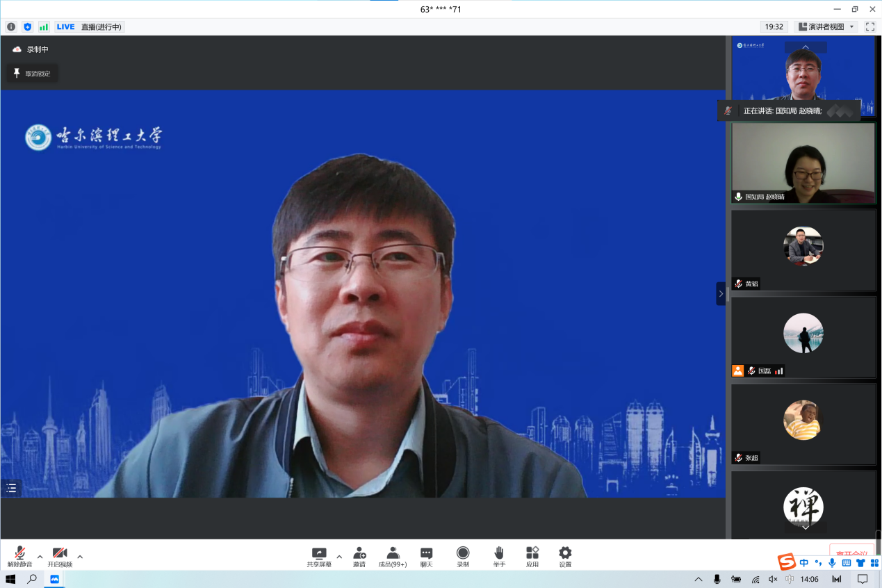Click the blue security shield icon
Image resolution: width=882 pixels, height=588 pixels.
(28, 27)
